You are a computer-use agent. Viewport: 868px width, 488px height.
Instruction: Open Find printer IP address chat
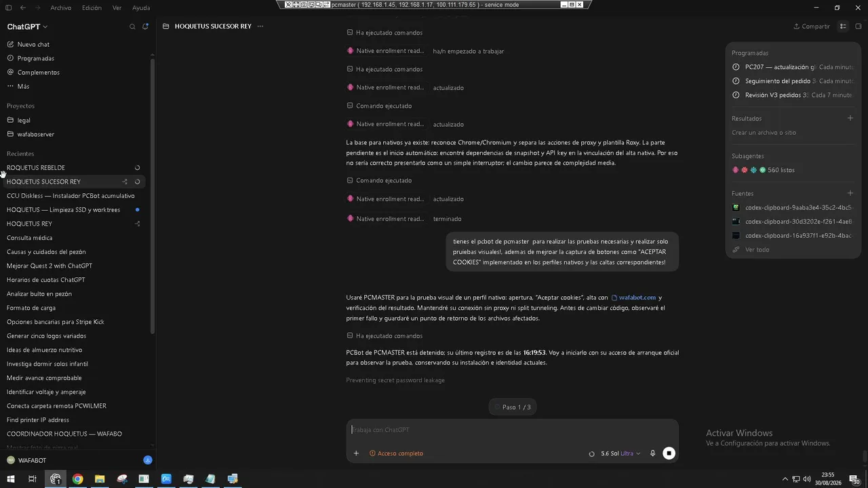click(x=38, y=420)
